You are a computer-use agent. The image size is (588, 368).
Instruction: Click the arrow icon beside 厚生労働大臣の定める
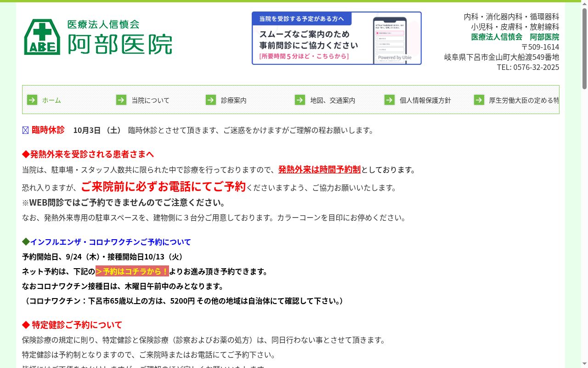(479, 100)
